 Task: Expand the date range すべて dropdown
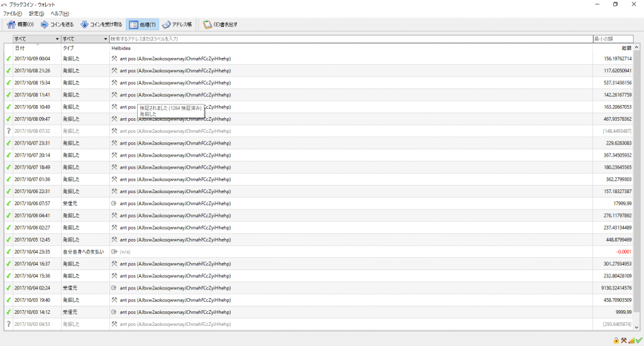[36, 39]
